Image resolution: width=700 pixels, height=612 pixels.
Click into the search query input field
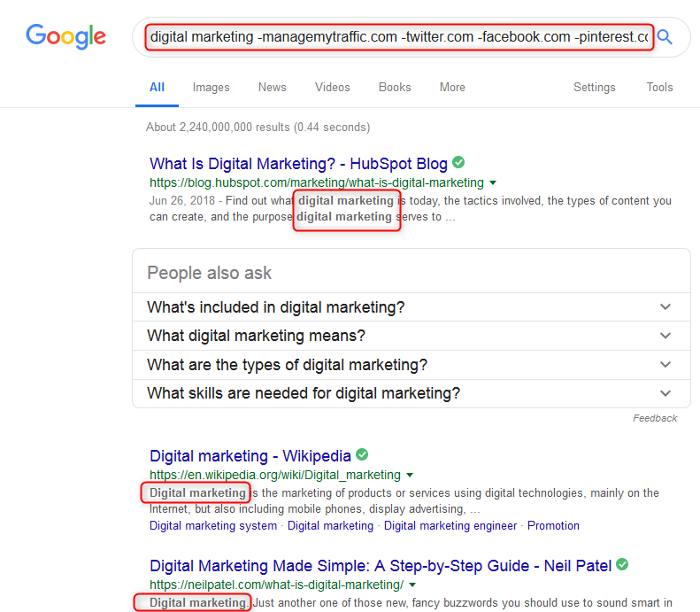pos(399,37)
